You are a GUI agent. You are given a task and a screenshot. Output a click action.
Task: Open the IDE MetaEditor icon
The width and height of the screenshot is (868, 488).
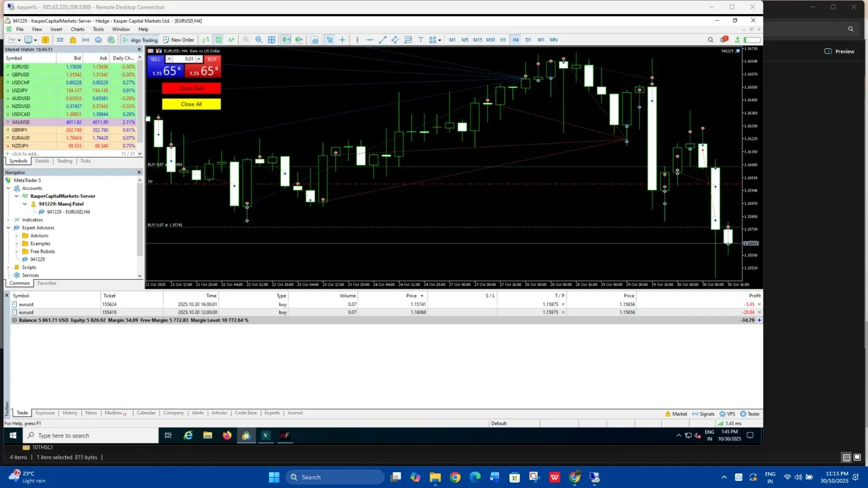(60, 40)
